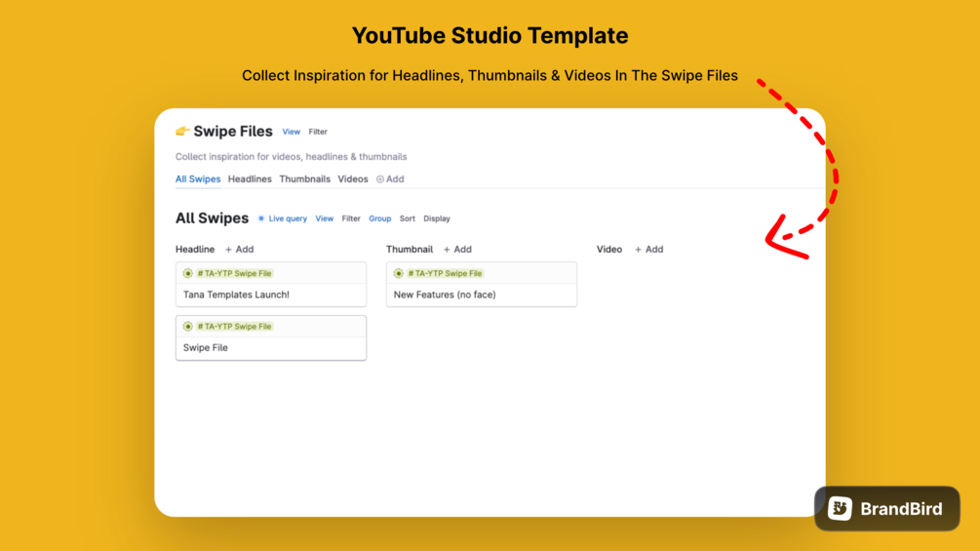The image size is (980, 551).
Task: Click the Collect inspiration description text
Action: 291,157
